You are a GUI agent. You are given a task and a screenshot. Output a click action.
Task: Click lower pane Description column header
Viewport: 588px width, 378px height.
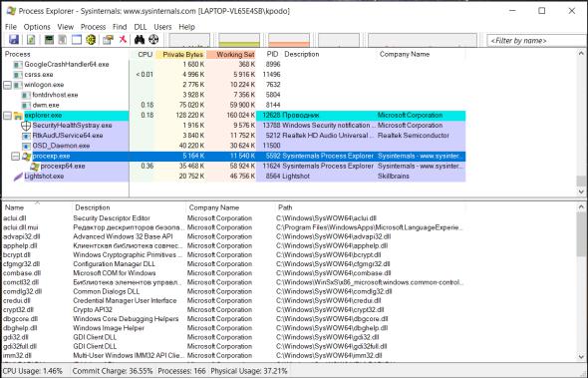(x=129, y=207)
